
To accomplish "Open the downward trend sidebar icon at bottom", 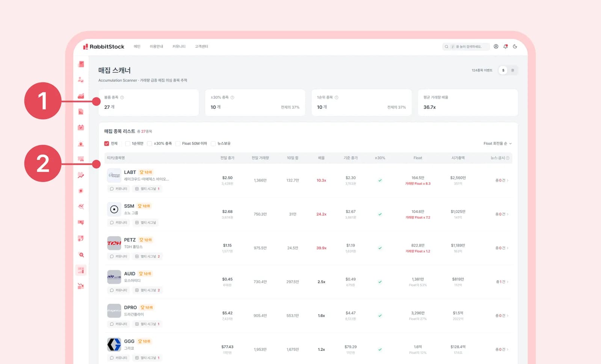I will (x=81, y=286).
